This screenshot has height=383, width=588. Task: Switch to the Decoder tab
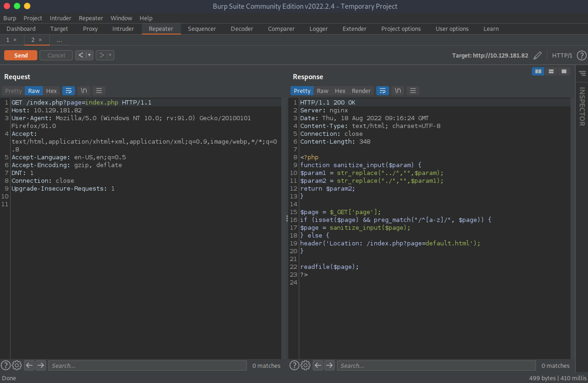(242, 29)
